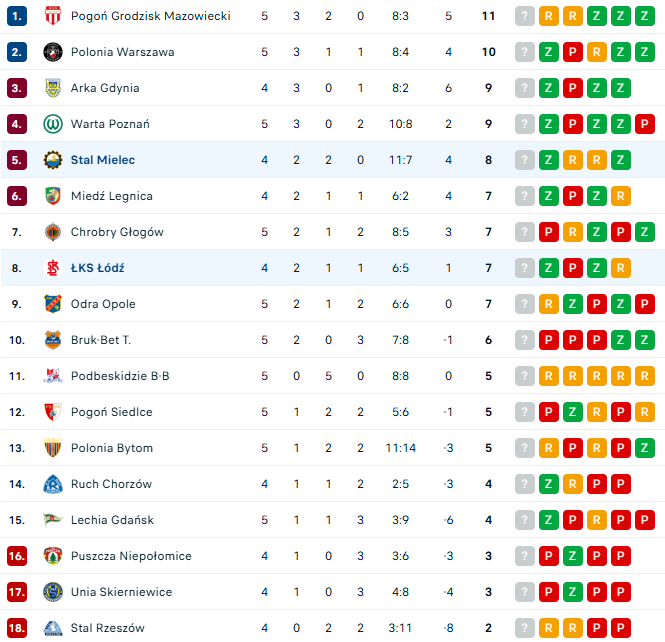Click the upcoming match '?' for Stal Rzeszów
The height and width of the screenshot is (642, 665).
click(x=525, y=628)
